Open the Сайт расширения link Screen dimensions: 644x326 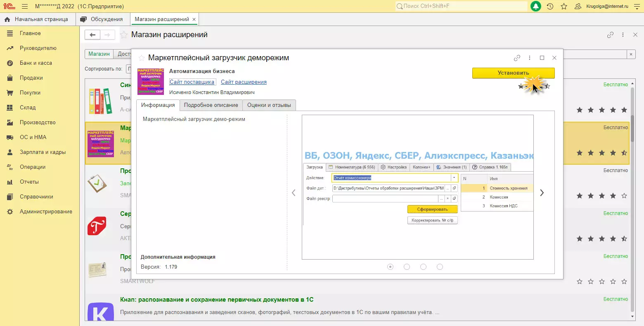pos(244,82)
